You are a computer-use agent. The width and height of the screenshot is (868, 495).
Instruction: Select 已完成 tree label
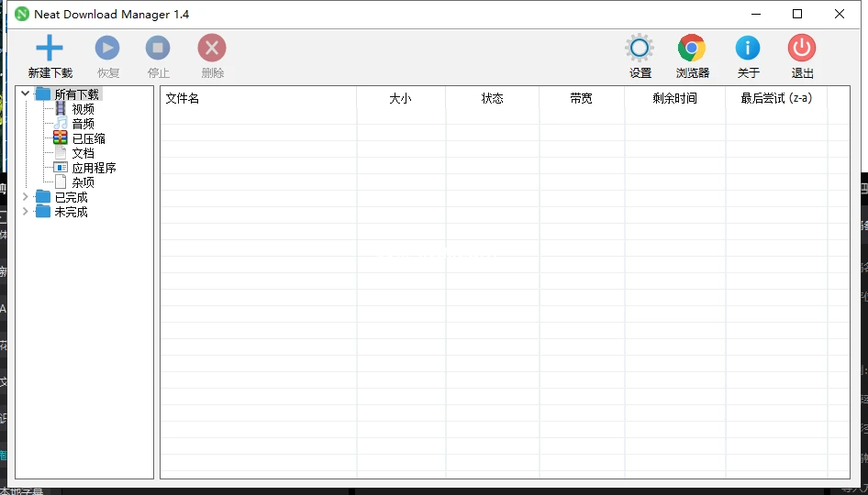point(71,197)
